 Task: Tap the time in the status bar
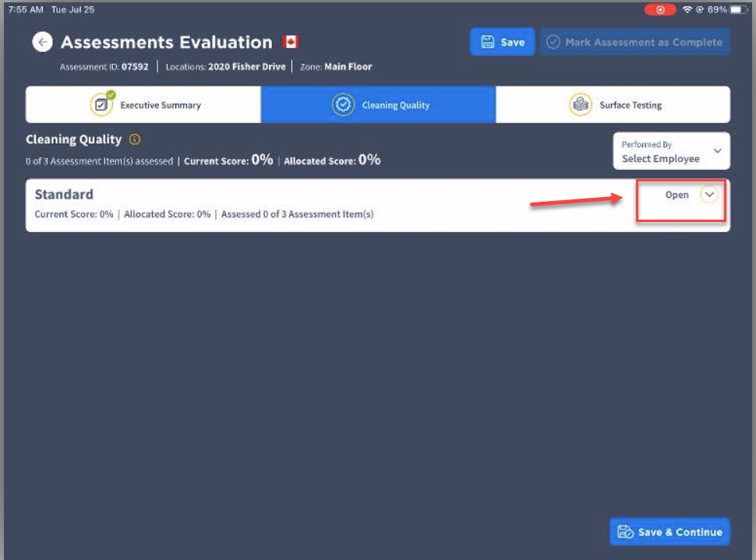(x=25, y=9)
